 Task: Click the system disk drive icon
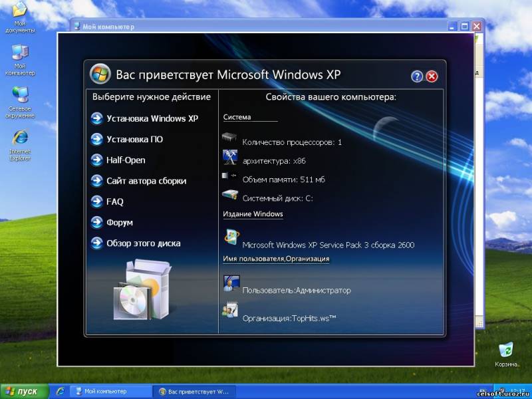tap(230, 194)
